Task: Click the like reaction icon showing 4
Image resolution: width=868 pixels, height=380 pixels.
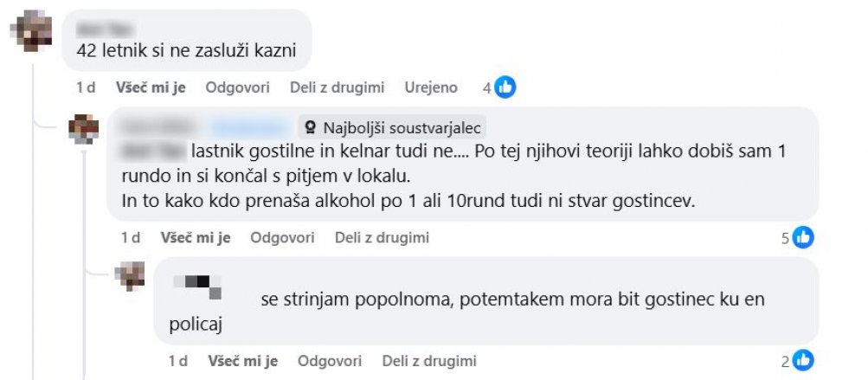Action: (505, 87)
